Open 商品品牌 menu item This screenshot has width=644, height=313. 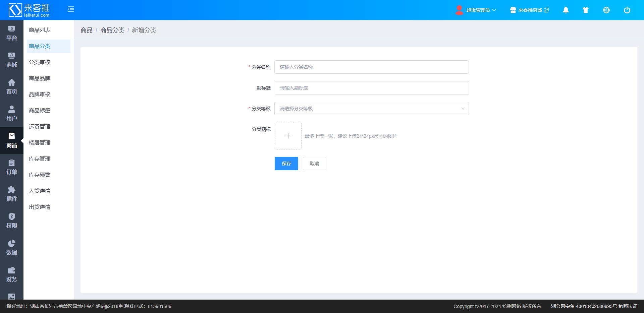click(40, 78)
